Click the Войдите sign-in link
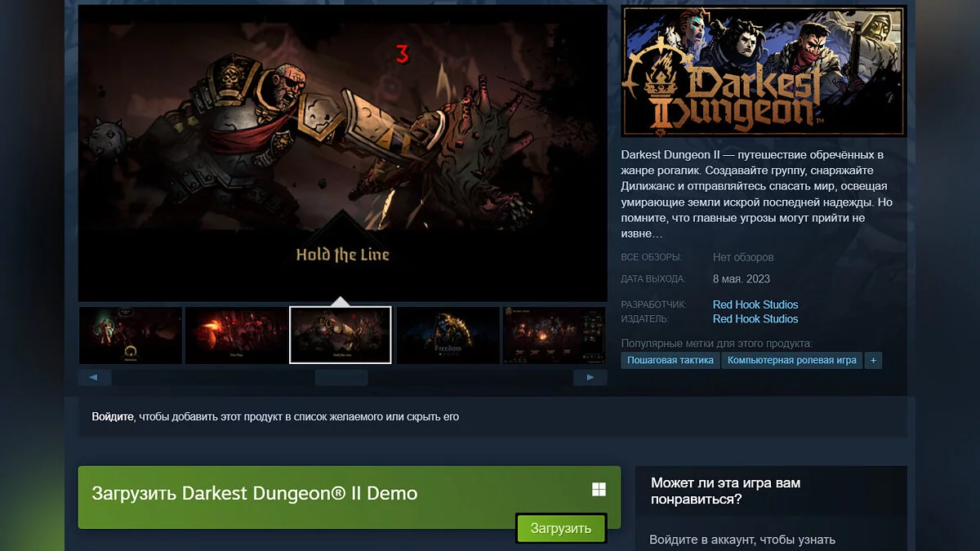The height and width of the screenshot is (551, 980). 113,416
